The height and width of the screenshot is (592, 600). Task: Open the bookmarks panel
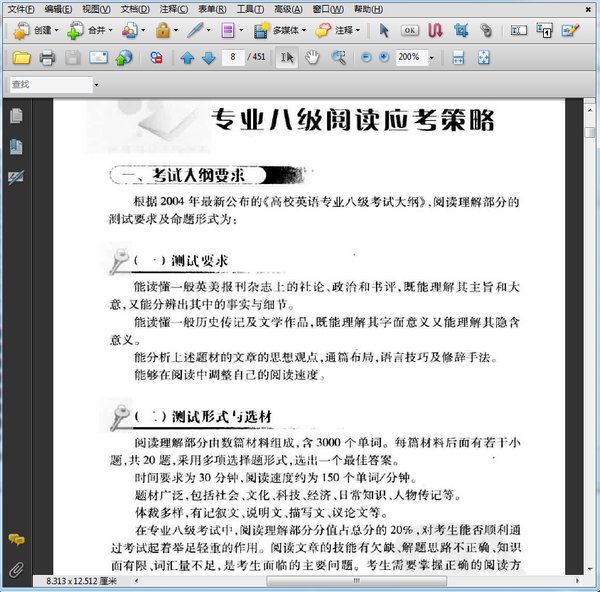(x=16, y=147)
